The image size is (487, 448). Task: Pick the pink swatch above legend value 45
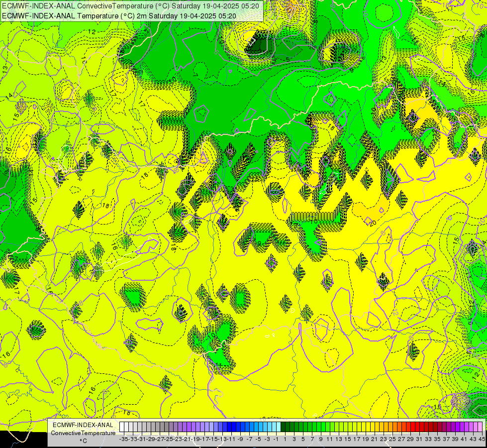(481, 427)
